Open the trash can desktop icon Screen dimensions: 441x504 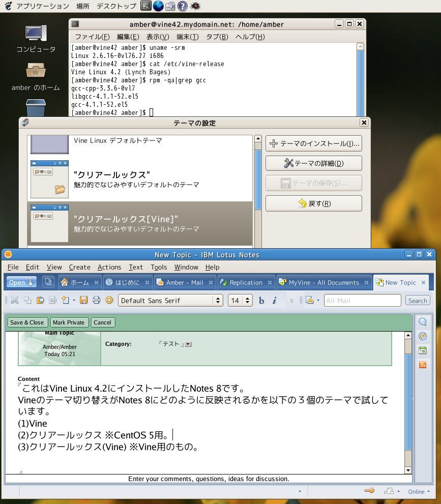click(x=36, y=107)
